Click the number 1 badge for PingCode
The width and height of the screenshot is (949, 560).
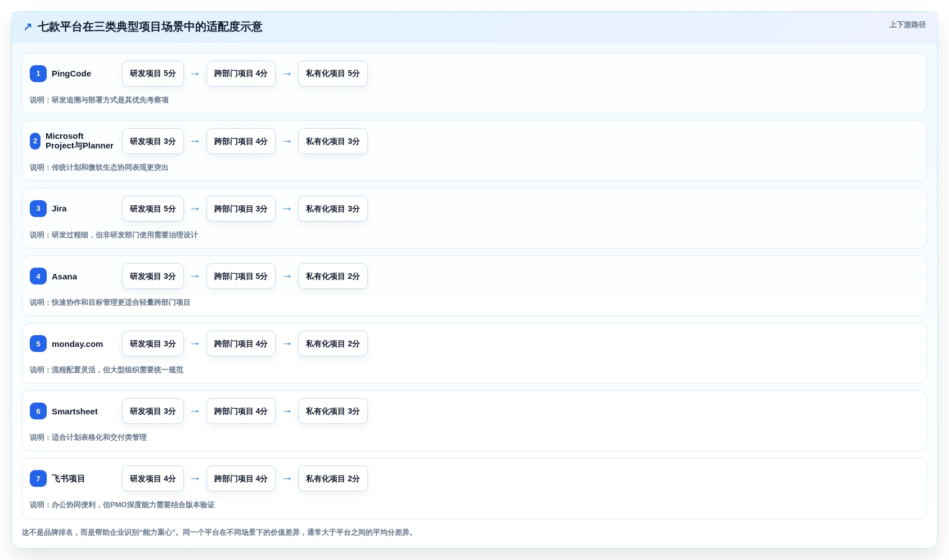[38, 74]
